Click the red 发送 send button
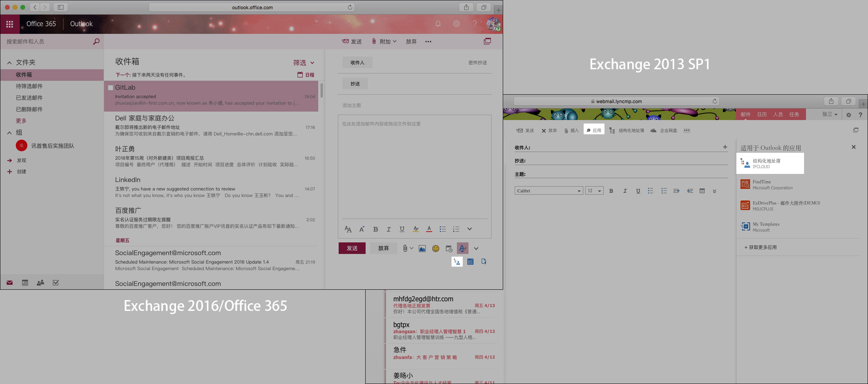868x384 pixels. click(x=352, y=248)
